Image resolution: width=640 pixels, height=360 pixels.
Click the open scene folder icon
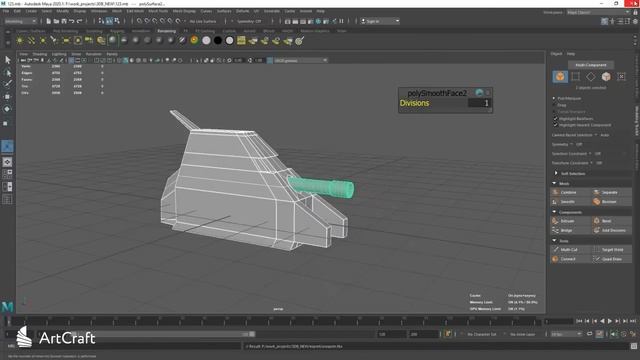point(56,21)
